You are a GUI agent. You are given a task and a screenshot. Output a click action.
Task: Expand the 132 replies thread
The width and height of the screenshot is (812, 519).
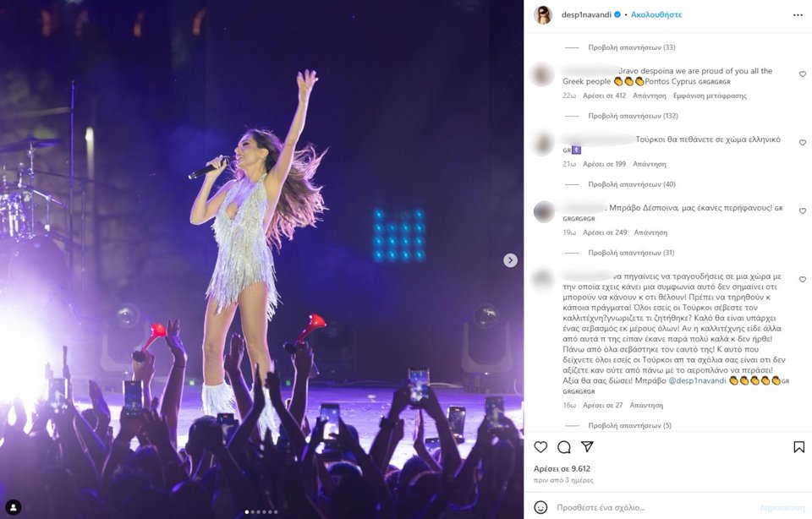point(633,116)
